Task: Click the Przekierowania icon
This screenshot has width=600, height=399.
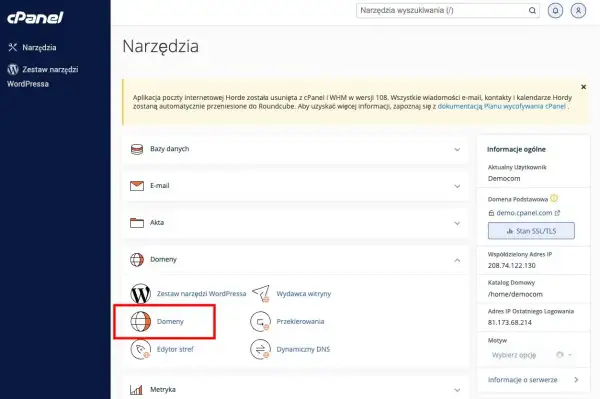Action: 260,321
